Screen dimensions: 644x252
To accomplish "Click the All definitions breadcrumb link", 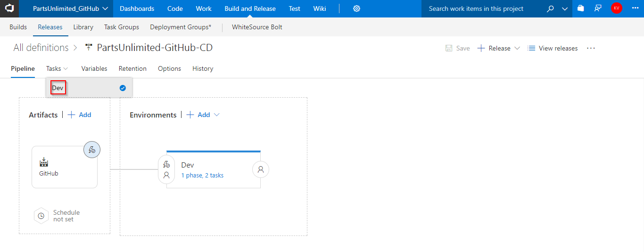I will 41,48.
